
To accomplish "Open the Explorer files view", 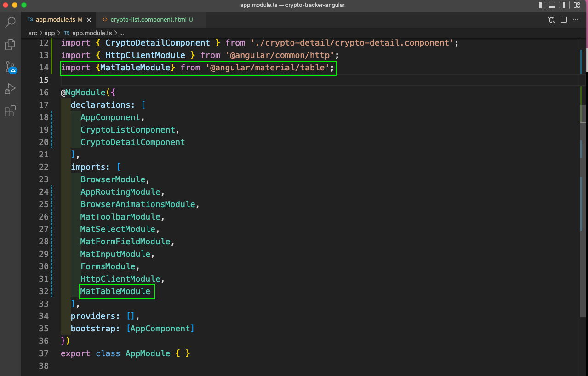I will (10, 44).
